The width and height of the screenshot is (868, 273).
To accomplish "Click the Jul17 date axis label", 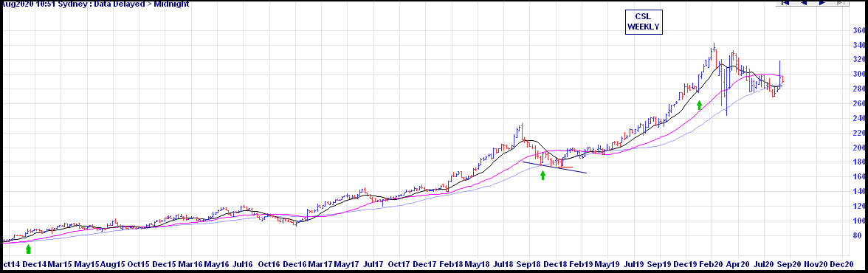I will pos(373,265).
